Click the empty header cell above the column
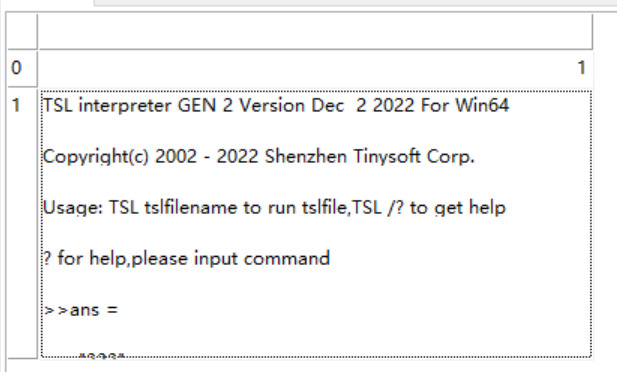Image resolution: width=617 pixels, height=372 pixels. (316, 31)
